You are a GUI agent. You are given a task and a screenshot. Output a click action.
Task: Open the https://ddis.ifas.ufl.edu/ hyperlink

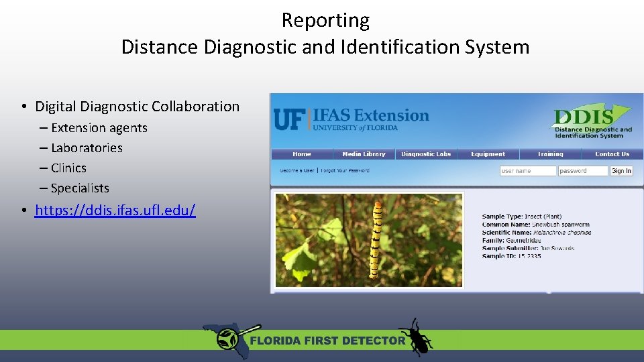(x=115, y=210)
